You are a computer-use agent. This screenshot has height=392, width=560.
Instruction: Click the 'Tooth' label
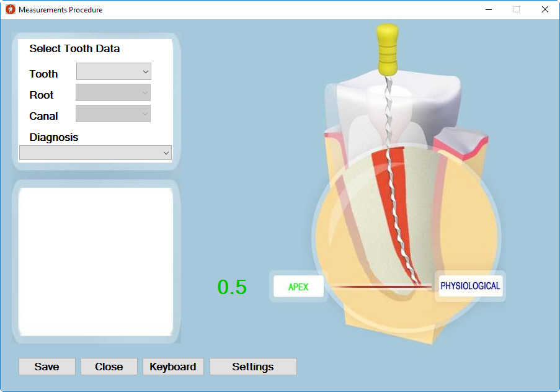click(x=43, y=74)
